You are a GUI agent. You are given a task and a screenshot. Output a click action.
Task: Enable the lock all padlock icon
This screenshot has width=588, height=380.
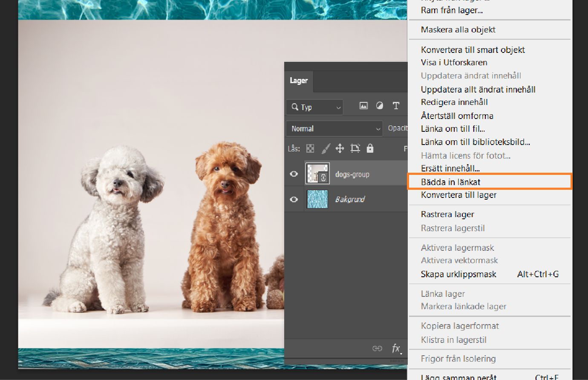pos(370,149)
